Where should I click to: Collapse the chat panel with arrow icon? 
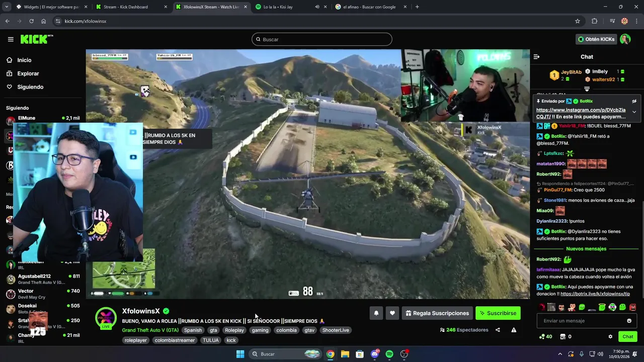coord(536,57)
